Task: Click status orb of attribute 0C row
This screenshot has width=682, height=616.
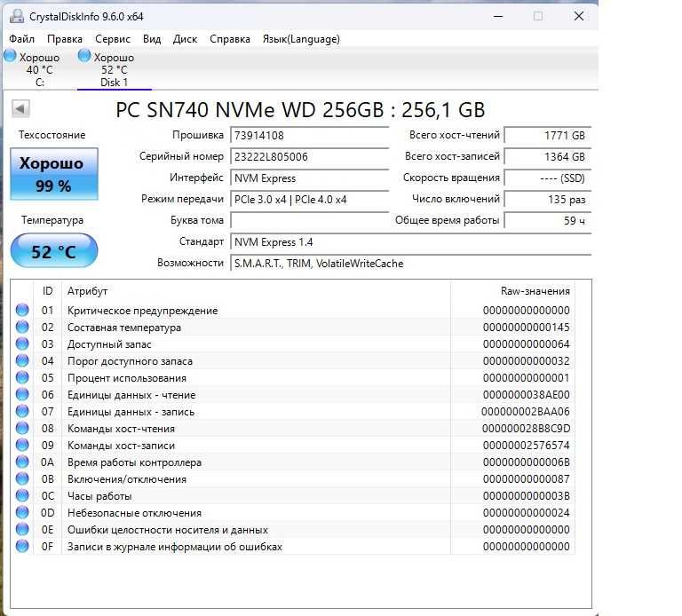Action: (22, 495)
